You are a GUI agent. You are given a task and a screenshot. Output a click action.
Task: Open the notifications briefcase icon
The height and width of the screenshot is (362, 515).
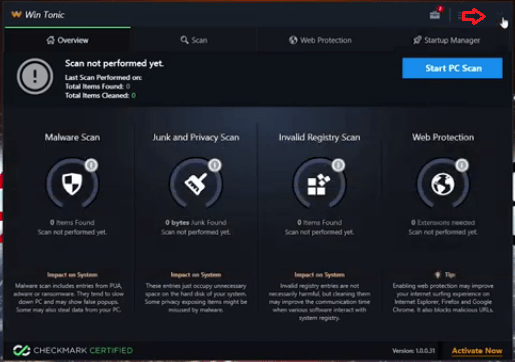coord(435,14)
